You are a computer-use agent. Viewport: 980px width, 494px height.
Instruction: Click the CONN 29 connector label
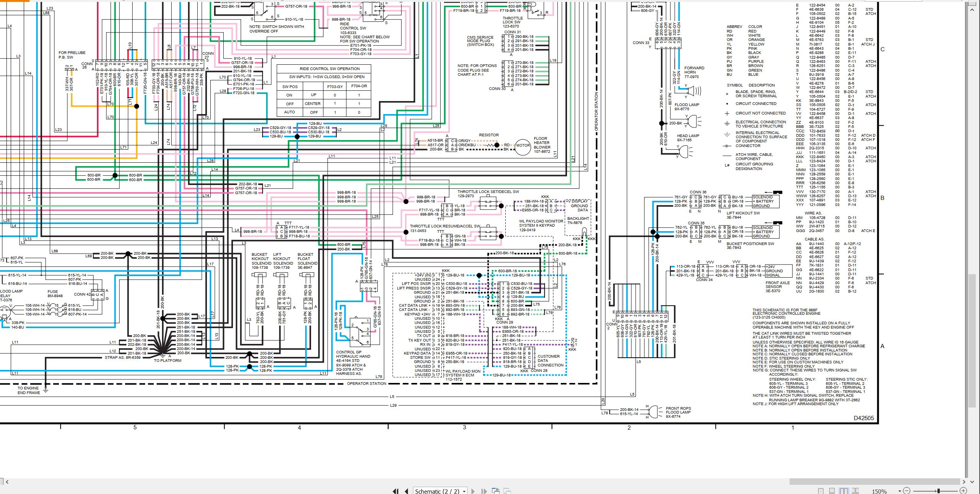[x=505, y=322]
